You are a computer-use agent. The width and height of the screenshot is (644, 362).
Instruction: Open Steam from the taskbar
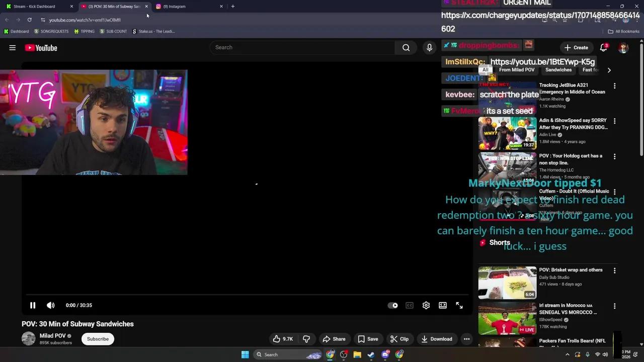tap(371, 354)
